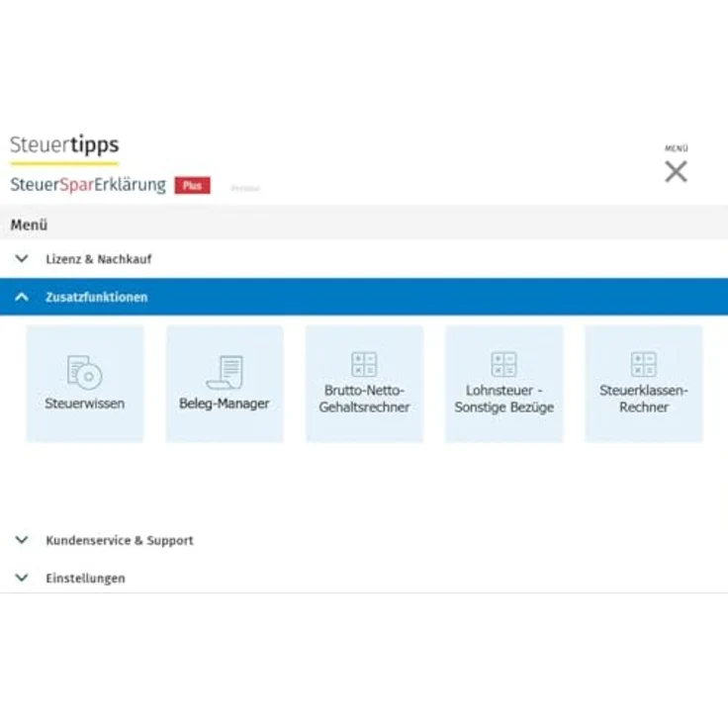728x728 pixels.
Task: Click the Steuerklassen-Rechner calculator icon
Action: tap(644, 364)
